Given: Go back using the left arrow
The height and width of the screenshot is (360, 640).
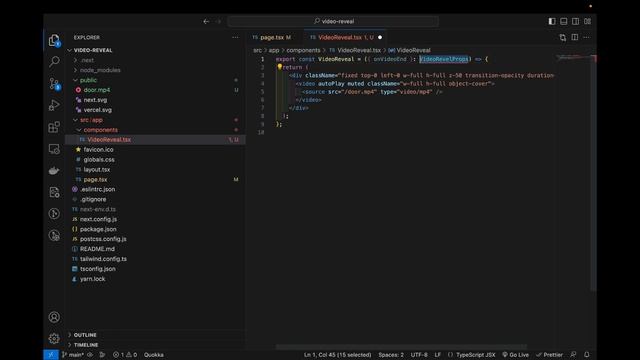Looking at the screenshot, I should [206, 21].
